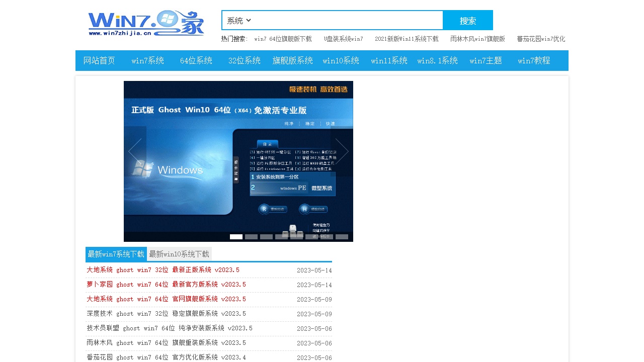
Task: Open the 系统 search category dropdown
Action: click(x=239, y=21)
